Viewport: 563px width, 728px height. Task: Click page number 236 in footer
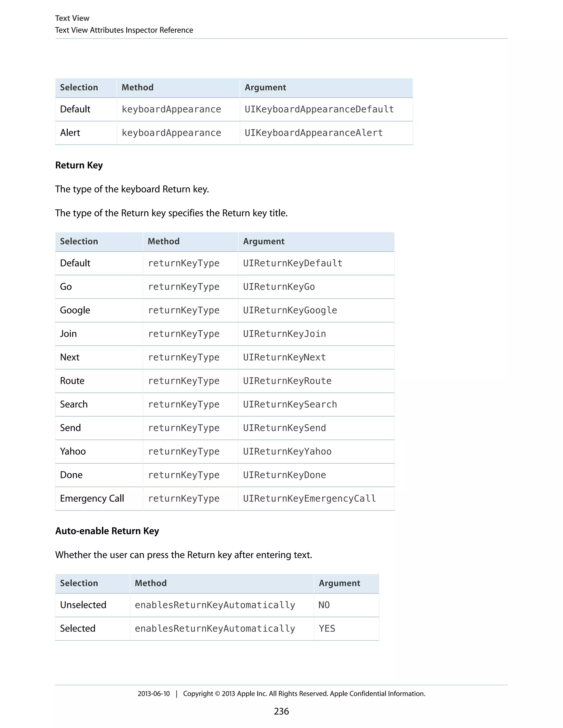click(x=281, y=711)
